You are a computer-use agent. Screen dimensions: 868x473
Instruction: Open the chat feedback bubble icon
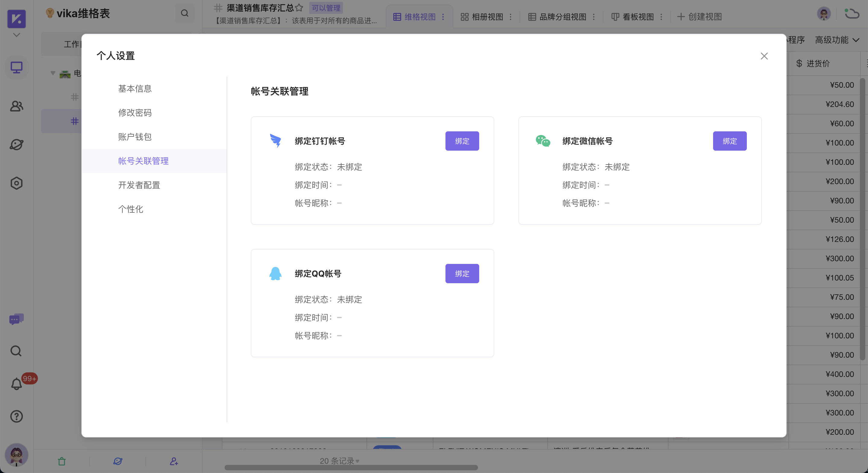(16, 319)
